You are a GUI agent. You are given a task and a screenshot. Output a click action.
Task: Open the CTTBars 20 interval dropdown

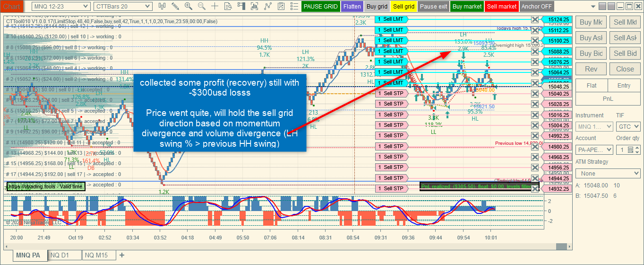123,6
